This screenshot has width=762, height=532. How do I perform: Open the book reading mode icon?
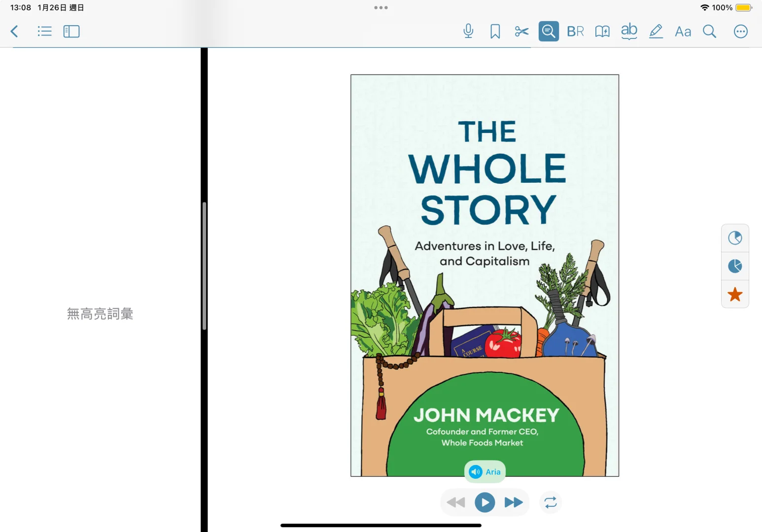[602, 32]
